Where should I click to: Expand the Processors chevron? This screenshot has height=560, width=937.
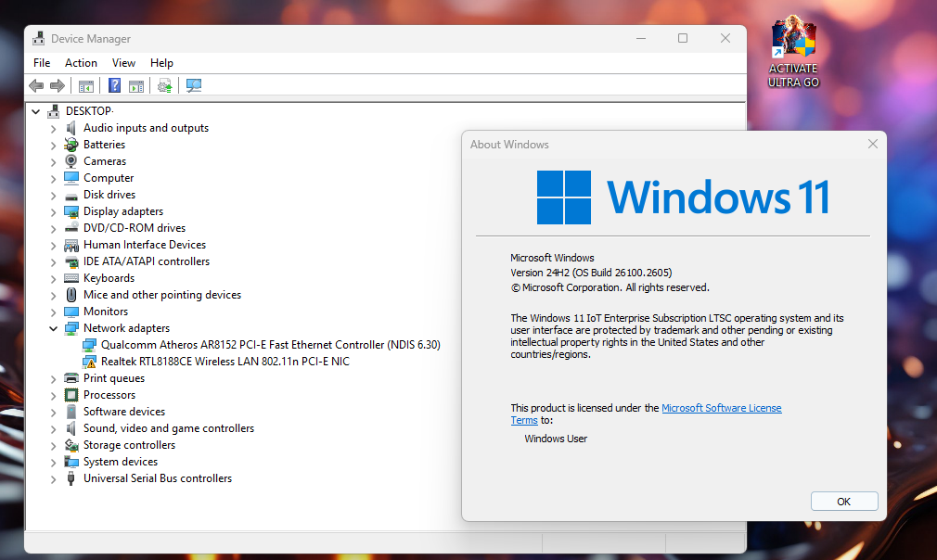click(53, 396)
